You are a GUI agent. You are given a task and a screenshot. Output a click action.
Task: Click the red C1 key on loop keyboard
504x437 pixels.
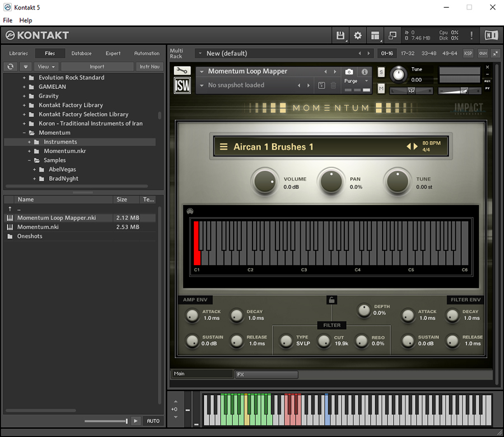197,243
